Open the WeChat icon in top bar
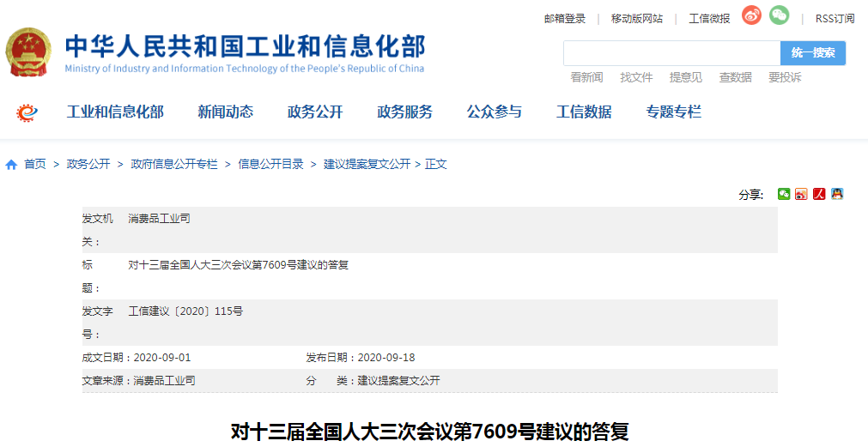868x447 pixels. [x=779, y=15]
